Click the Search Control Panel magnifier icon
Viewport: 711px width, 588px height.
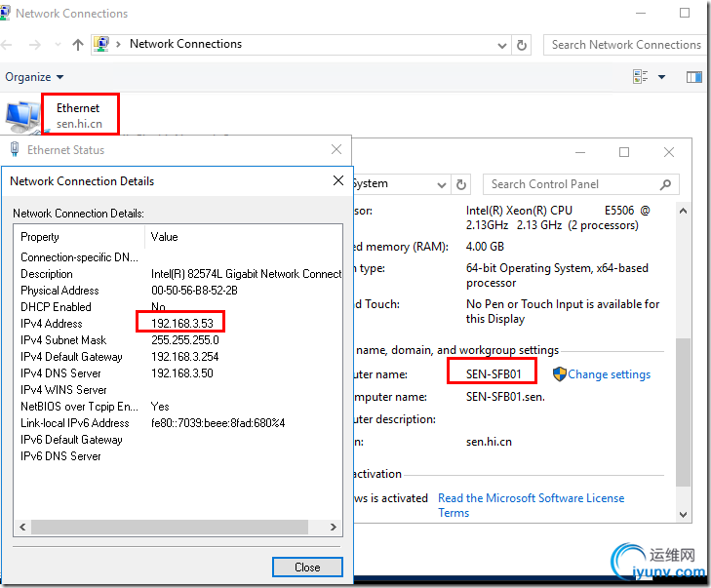(665, 184)
